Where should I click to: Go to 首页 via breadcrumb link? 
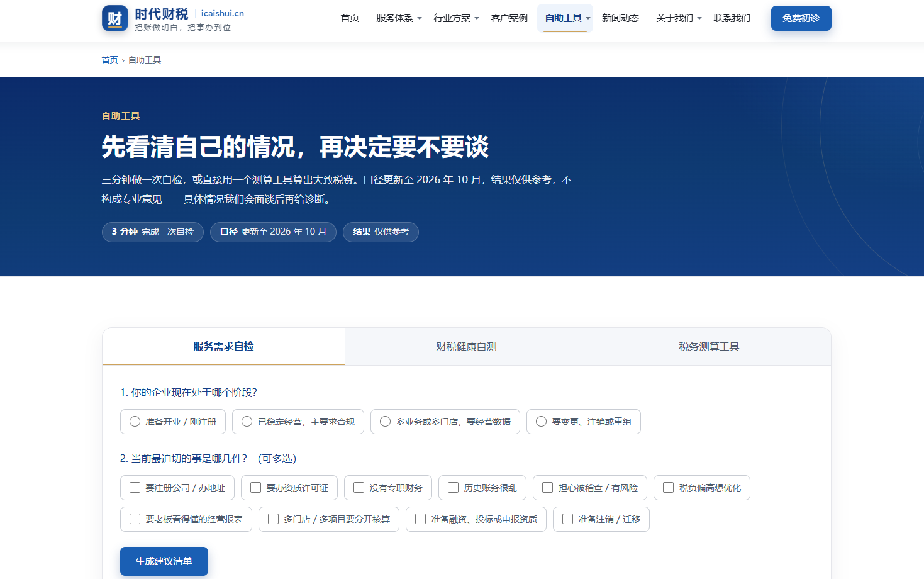[109, 60]
